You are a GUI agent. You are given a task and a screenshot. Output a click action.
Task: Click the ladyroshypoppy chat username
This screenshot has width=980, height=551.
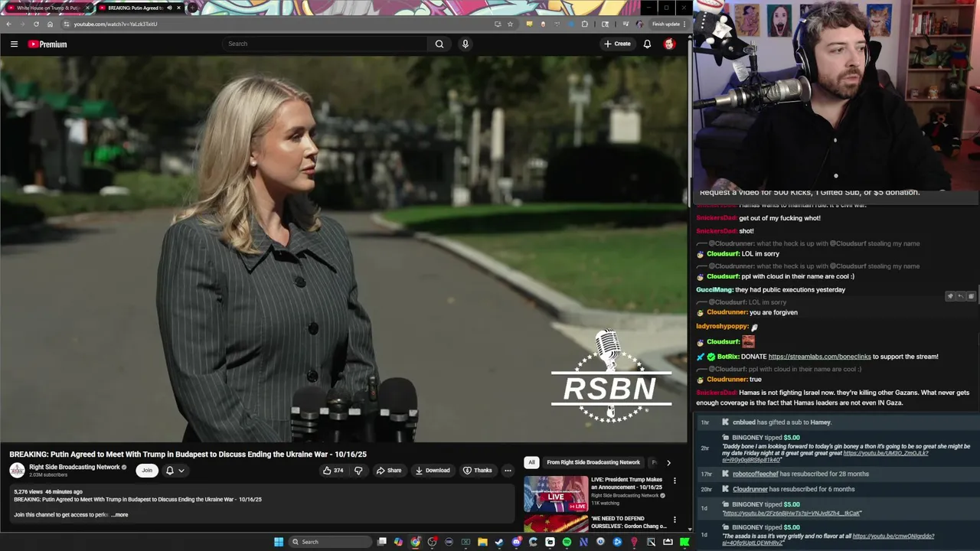[x=722, y=327]
